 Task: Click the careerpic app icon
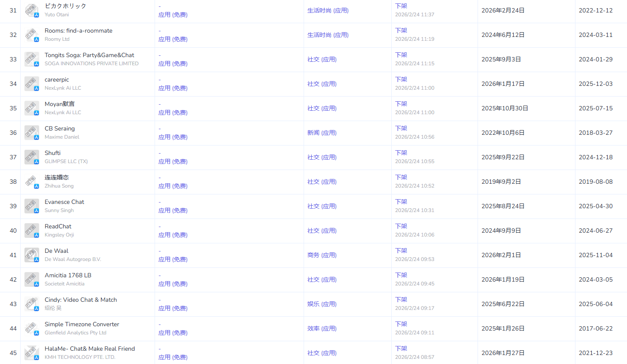(x=32, y=84)
